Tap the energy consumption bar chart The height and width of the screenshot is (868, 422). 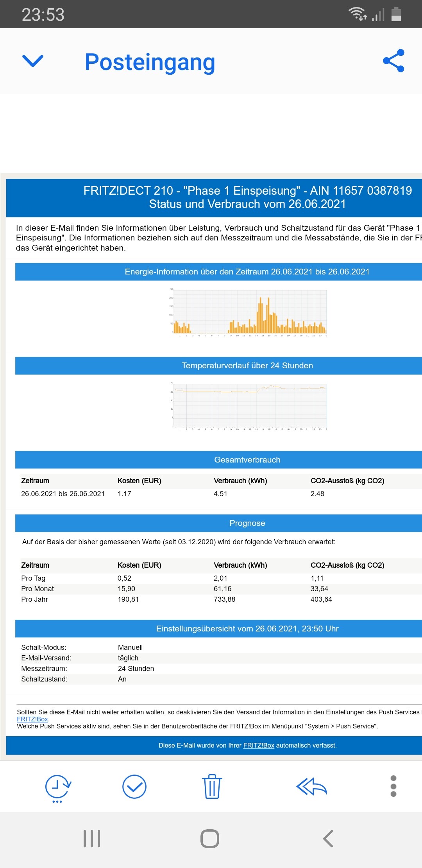[248, 312]
